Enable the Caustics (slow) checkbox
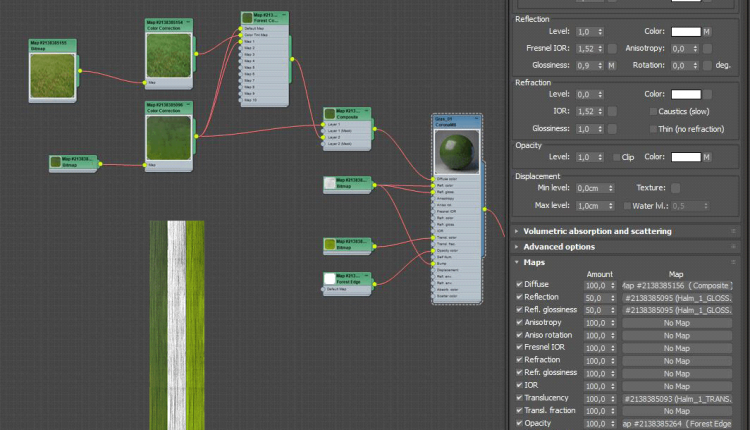Screen dimensions: 750x430 point(654,111)
